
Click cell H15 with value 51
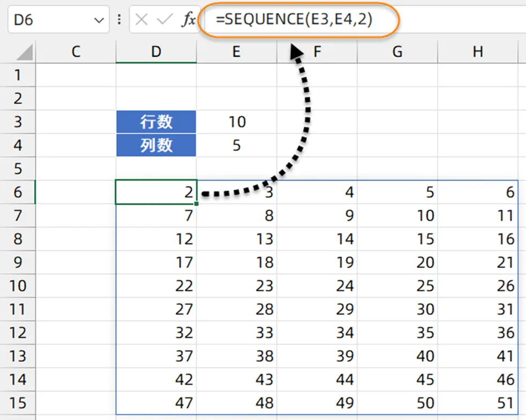coord(478,403)
